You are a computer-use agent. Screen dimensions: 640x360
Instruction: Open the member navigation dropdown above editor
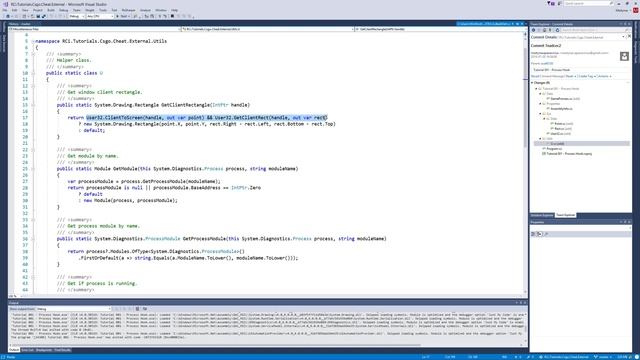point(442,29)
